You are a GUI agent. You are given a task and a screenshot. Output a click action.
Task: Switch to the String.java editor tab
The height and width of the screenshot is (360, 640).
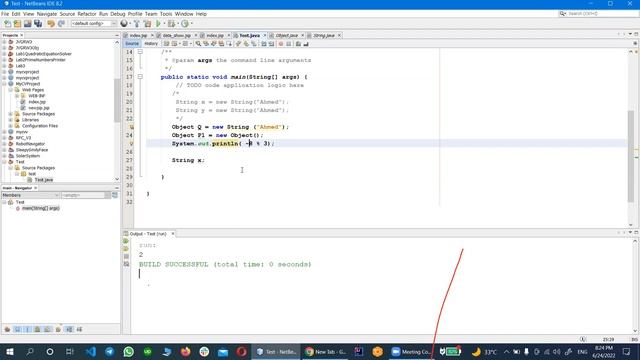click(x=324, y=36)
